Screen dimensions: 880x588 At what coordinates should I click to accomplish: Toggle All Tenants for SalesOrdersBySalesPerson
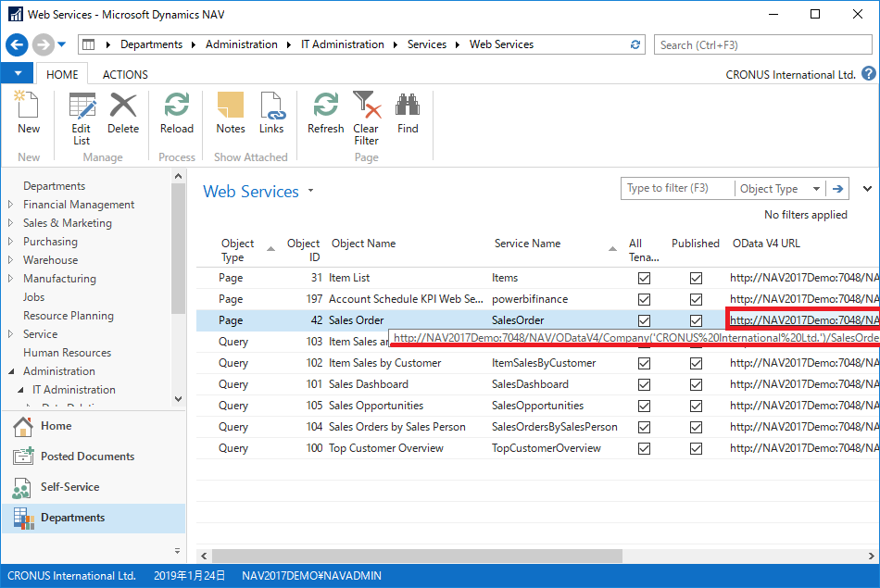(x=645, y=427)
